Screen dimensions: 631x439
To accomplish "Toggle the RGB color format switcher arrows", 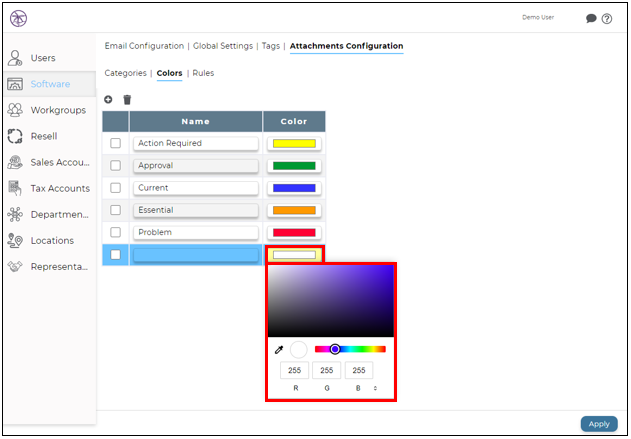I will 375,388.
